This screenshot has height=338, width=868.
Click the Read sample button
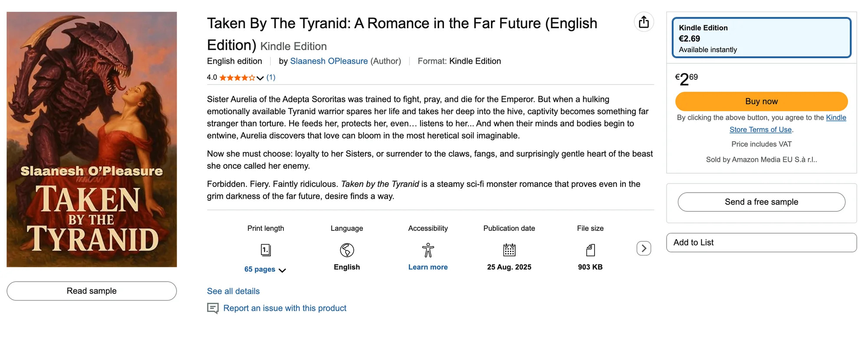[92, 291]
